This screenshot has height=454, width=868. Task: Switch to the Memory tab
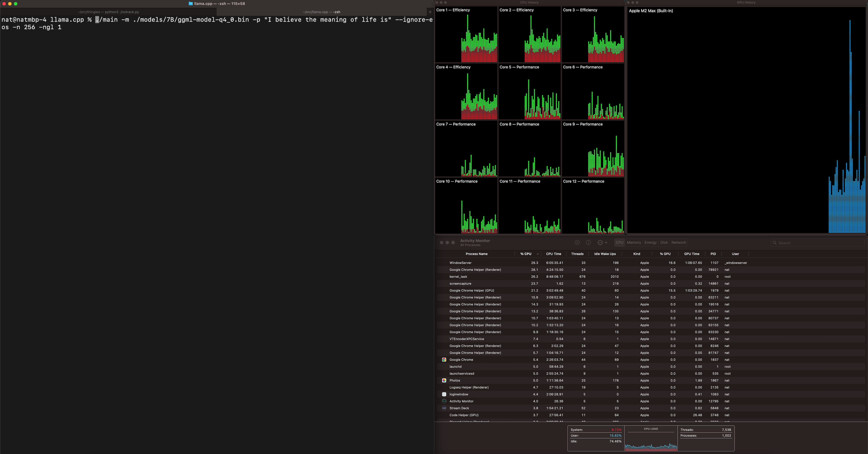point(634,242)
